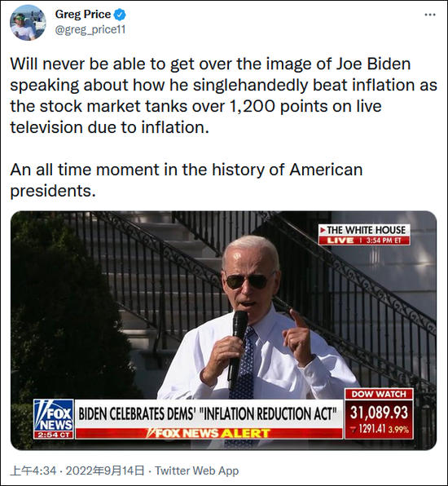Click the Inflation Reduction Act headline chyron
Viewport: 448px width, 486px height.
point(208,413)
